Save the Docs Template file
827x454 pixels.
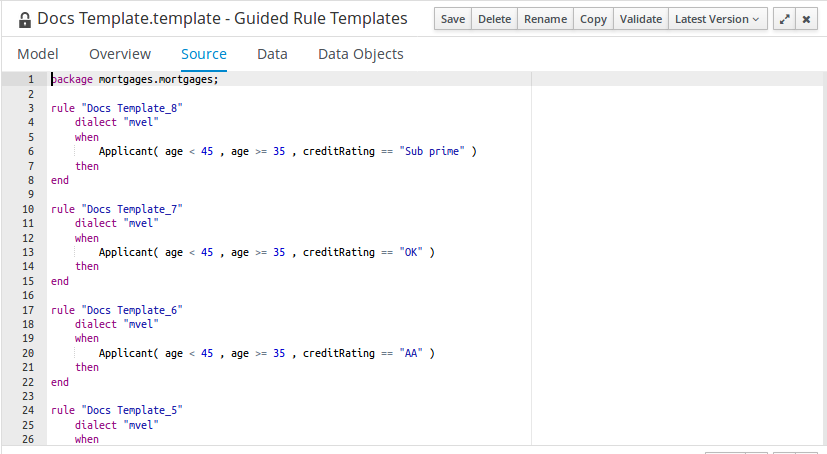[452, 19]
